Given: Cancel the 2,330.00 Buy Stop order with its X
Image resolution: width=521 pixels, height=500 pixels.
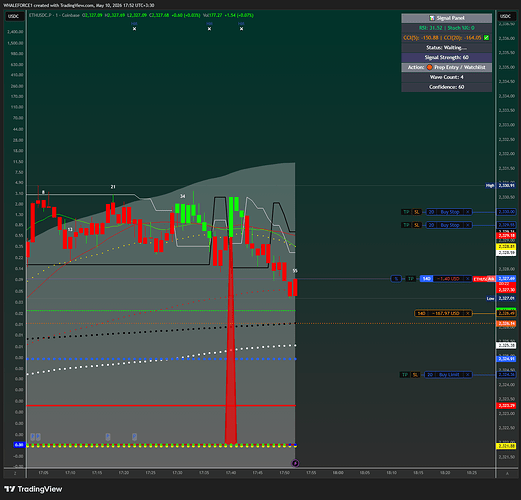Looking at the screenshot, I should click(468, 212).
